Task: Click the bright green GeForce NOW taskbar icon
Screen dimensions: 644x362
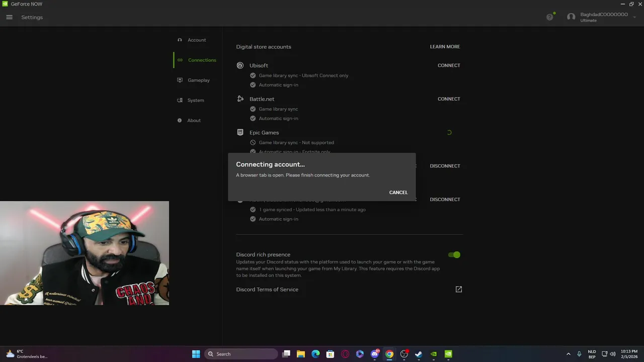Action: [x=448, y=354]
